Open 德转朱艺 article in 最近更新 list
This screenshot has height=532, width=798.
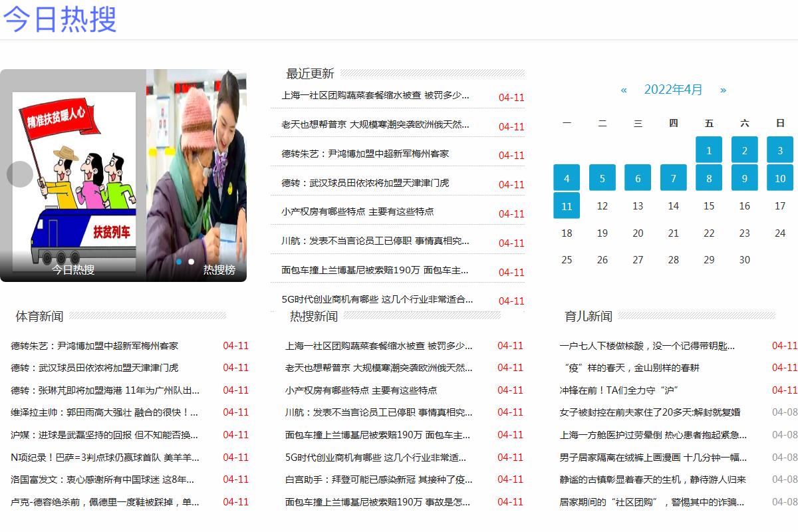(x=365, y=154)
